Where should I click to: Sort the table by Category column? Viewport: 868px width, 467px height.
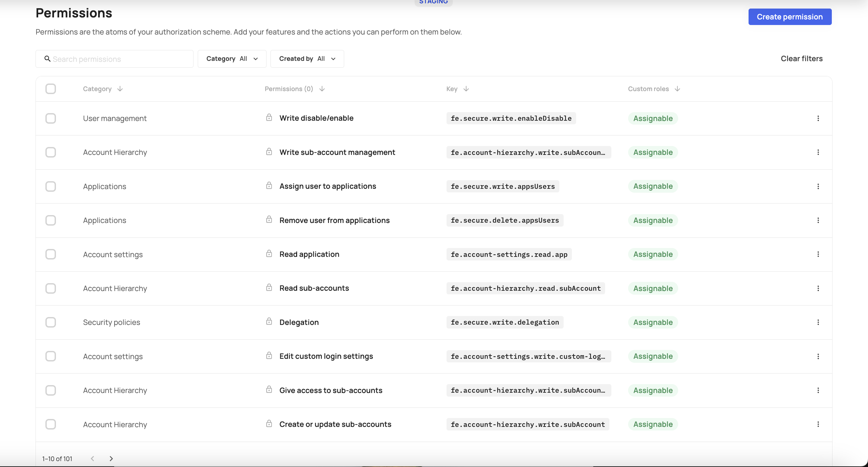click(x=120, y=88)
